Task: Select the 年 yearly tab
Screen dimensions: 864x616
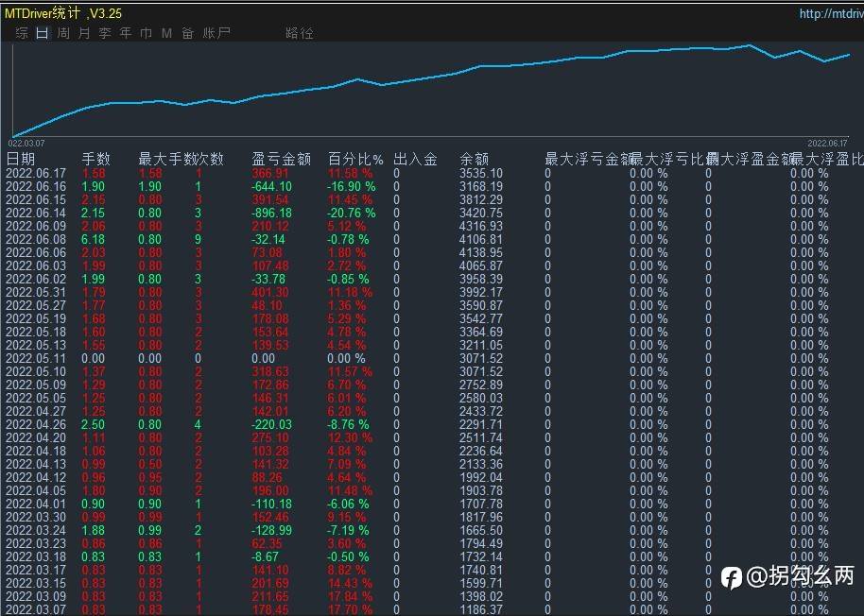Action: coord(126,33)
